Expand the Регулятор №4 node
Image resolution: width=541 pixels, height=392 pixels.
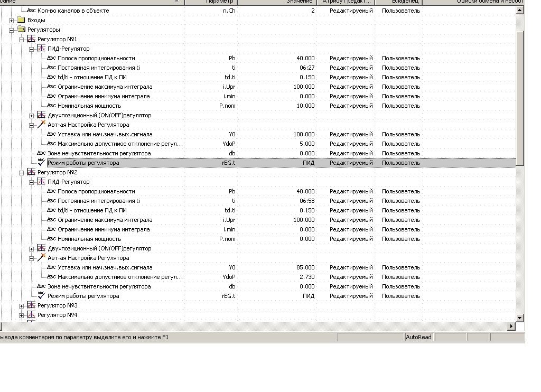[22, 315]
